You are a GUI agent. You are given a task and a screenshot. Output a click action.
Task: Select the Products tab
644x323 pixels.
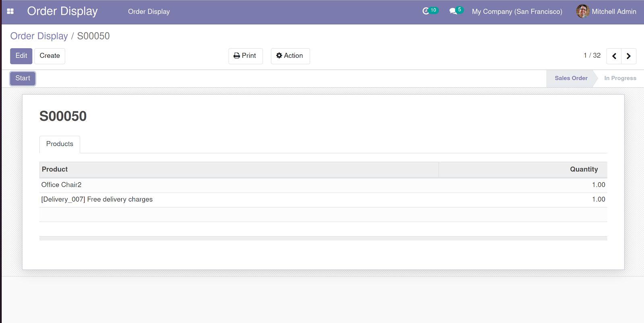pos(60,144)
